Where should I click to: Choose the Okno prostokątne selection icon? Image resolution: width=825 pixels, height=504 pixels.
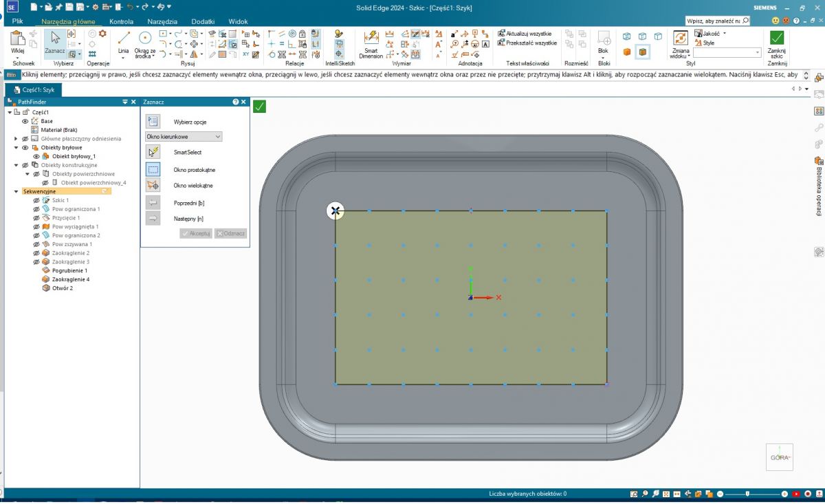pos(153,169)
